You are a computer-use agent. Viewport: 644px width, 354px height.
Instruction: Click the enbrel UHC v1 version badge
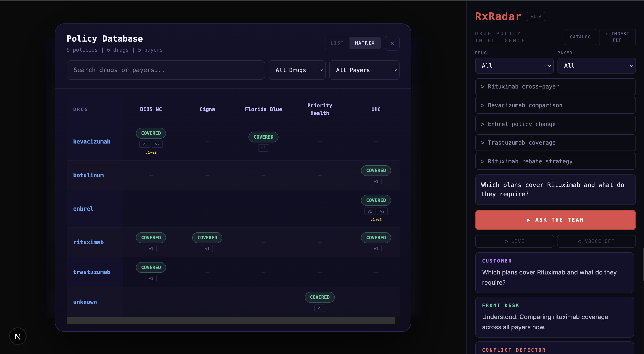370,211
